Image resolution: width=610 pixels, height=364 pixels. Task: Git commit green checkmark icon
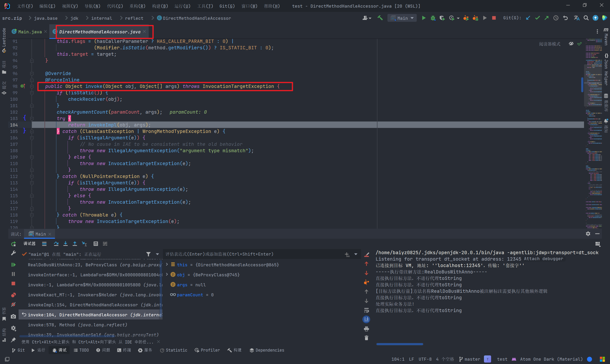(x=537, y=18)
